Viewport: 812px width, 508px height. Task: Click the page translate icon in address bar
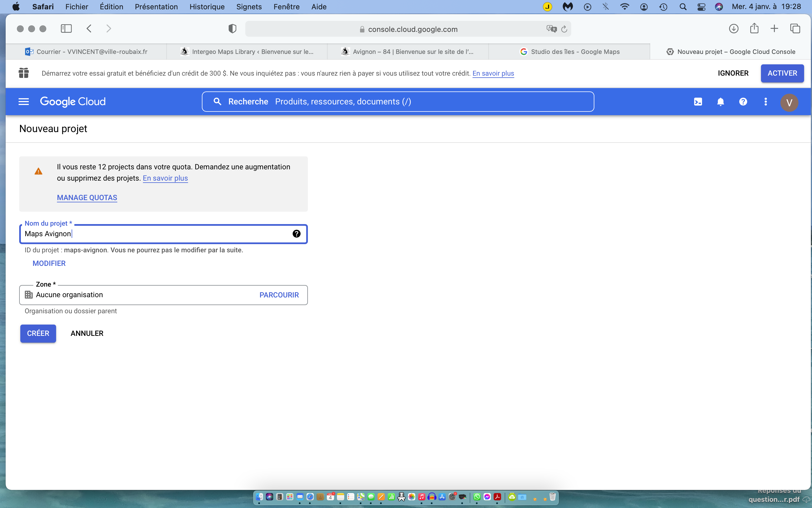551,29
